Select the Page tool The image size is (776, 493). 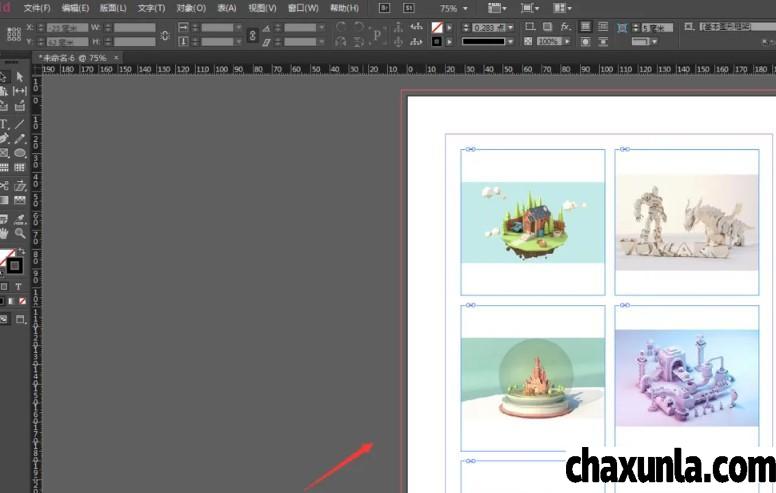[x=3, y=91]
